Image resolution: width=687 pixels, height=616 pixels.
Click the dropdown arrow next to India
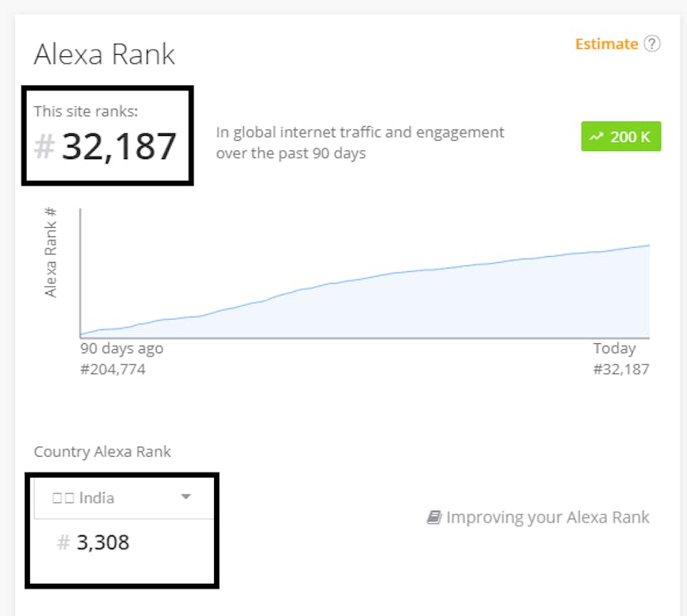[x=186, y=497]
